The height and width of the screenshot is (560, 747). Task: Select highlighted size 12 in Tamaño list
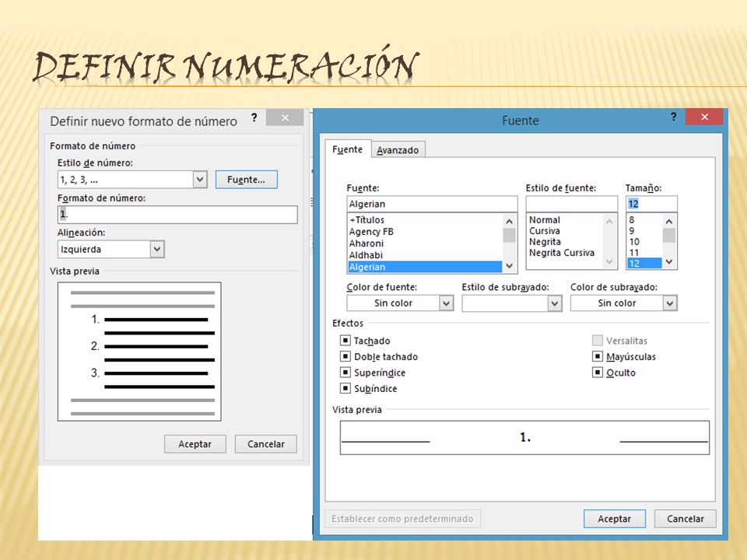click(644, 264)
